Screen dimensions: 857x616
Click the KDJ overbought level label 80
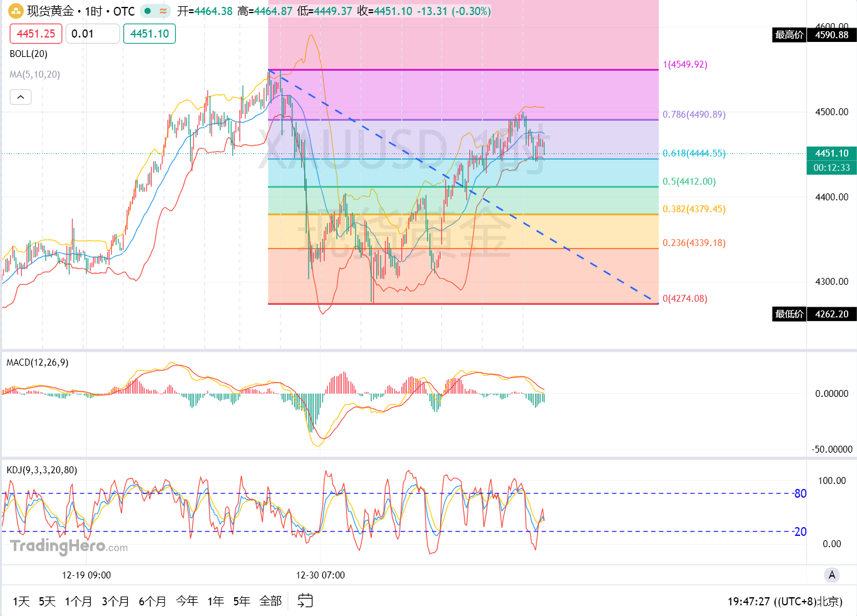pos(800,494)
